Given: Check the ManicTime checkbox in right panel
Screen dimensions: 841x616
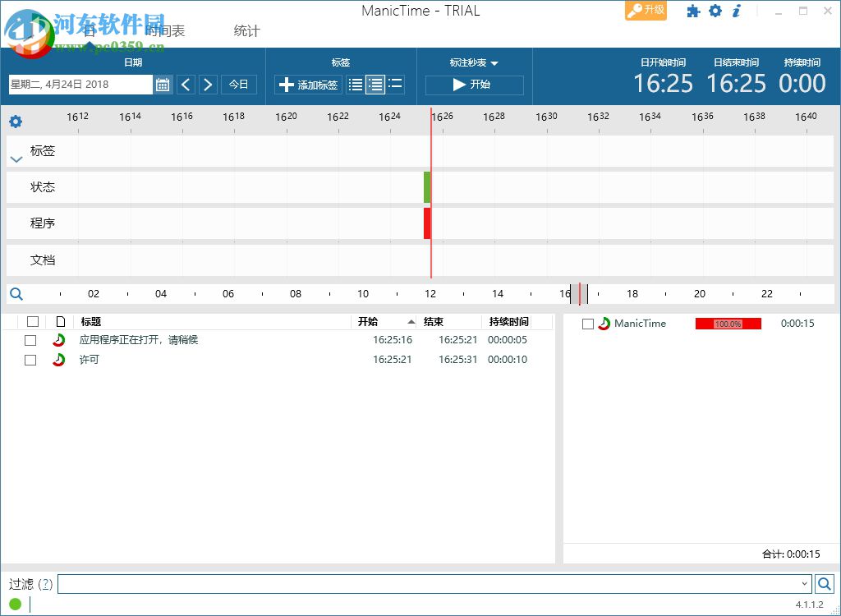Looking at the screenshot, I should [588, 324].
